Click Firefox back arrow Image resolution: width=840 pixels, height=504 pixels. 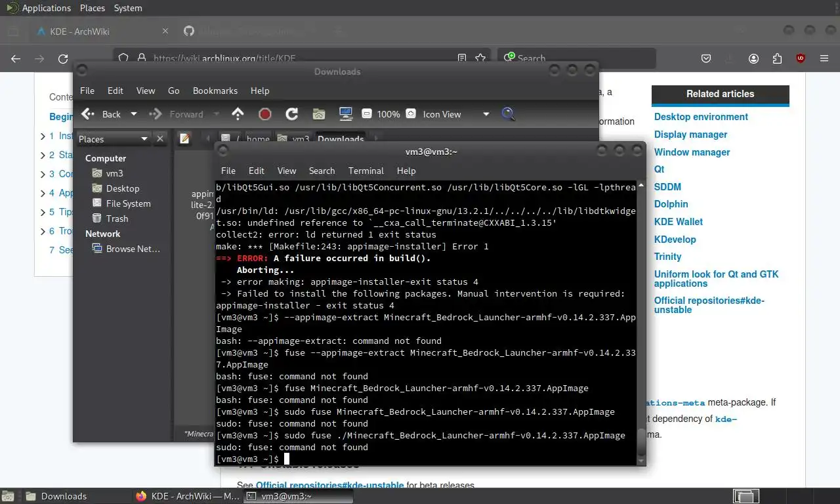coord(16,58)
